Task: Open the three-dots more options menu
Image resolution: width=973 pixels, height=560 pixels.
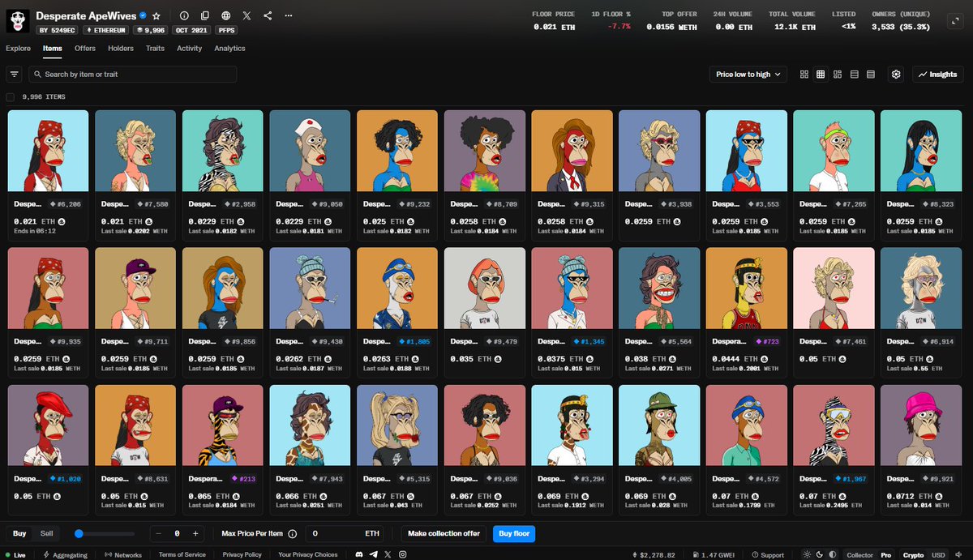Action: click(x=289, y=15)
